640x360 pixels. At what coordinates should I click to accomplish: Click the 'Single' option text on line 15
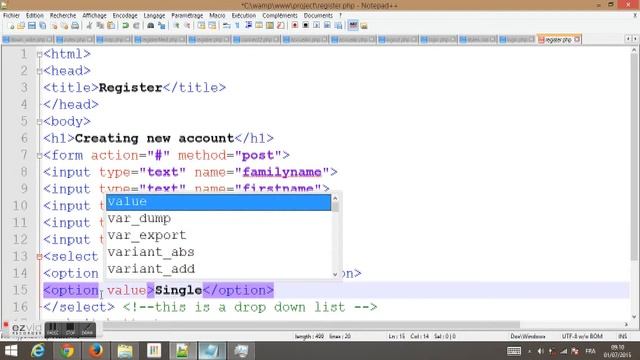click(178, 291)
